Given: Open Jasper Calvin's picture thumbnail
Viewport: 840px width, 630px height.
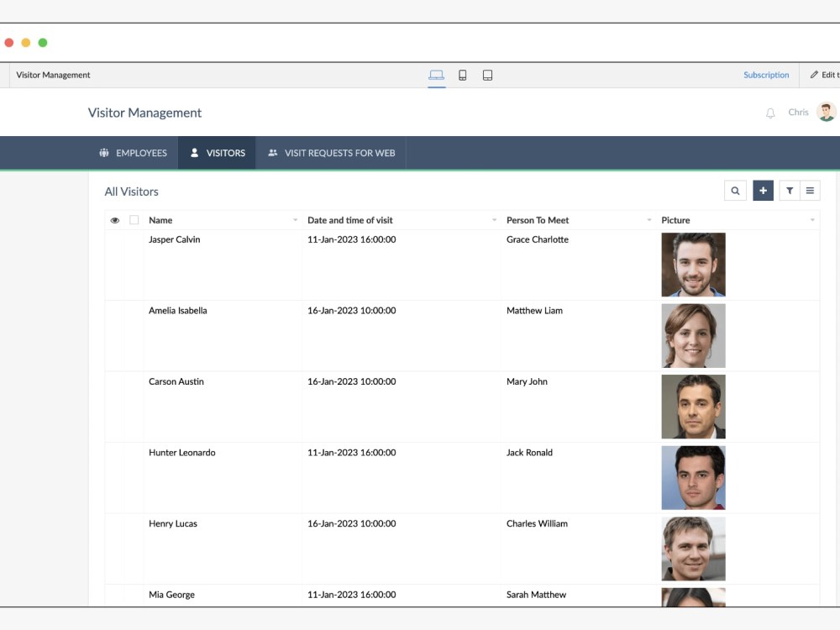Looking at the screenshot, I should click(693, 265).
